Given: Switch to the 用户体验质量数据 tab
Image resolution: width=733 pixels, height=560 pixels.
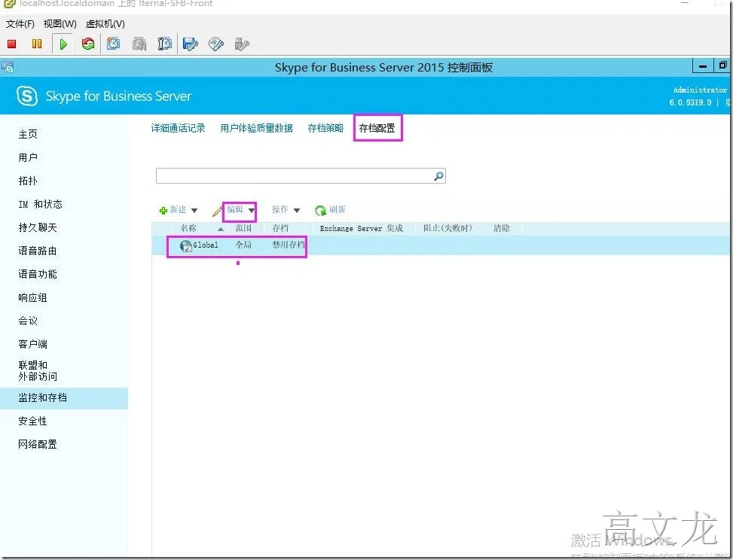Looking at the screenshot, I should point(257,128).
